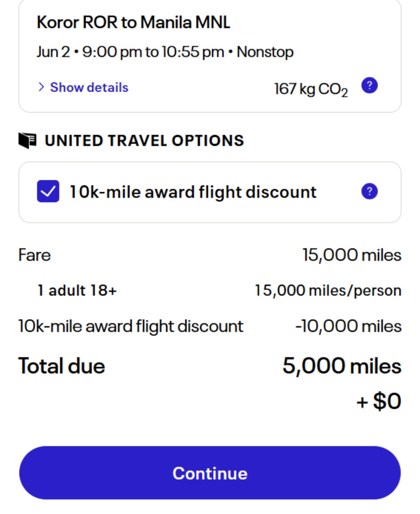
Task: Expand flight info with Show details chevron
Action: pyautogui.click(x=41, y=87)
